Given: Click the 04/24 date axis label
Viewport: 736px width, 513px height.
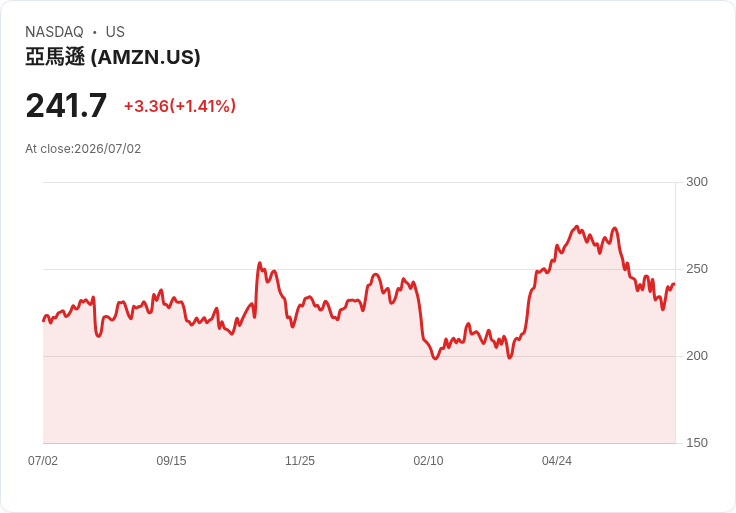Looking at the screenshot, I should pos(557,460).
